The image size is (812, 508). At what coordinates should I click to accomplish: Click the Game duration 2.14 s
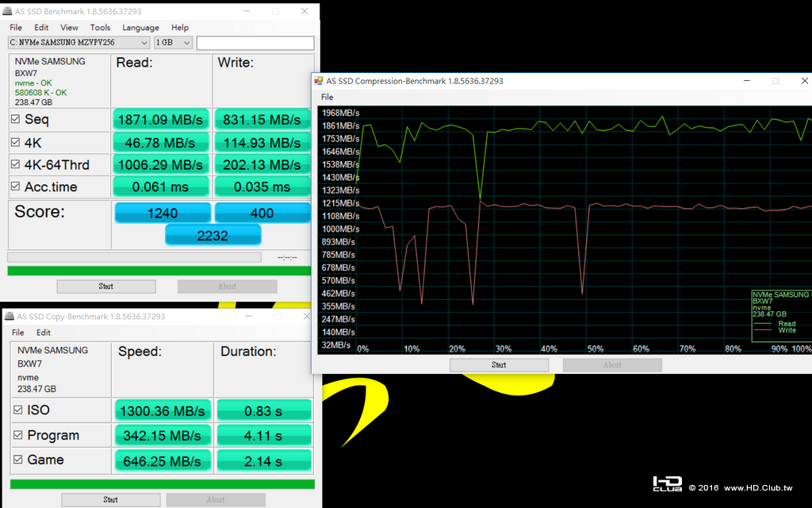click(x=263, y=461)
